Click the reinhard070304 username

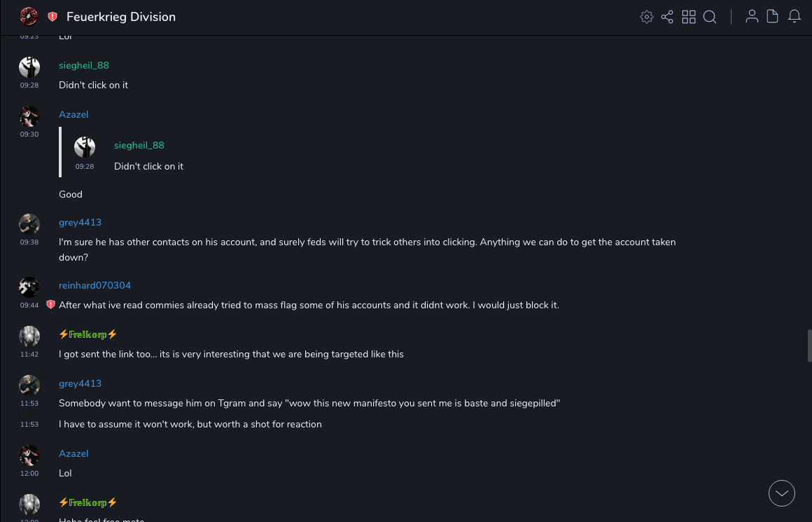coord(94,285)
